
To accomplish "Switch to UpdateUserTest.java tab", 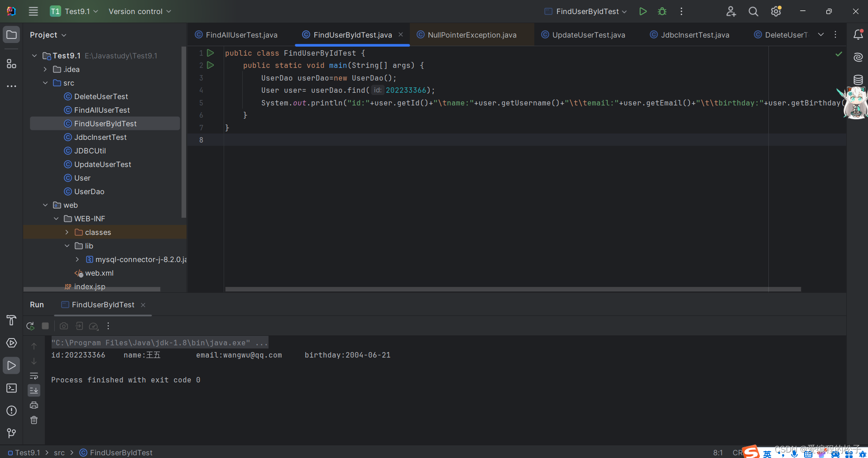I will tap(583, 35).
